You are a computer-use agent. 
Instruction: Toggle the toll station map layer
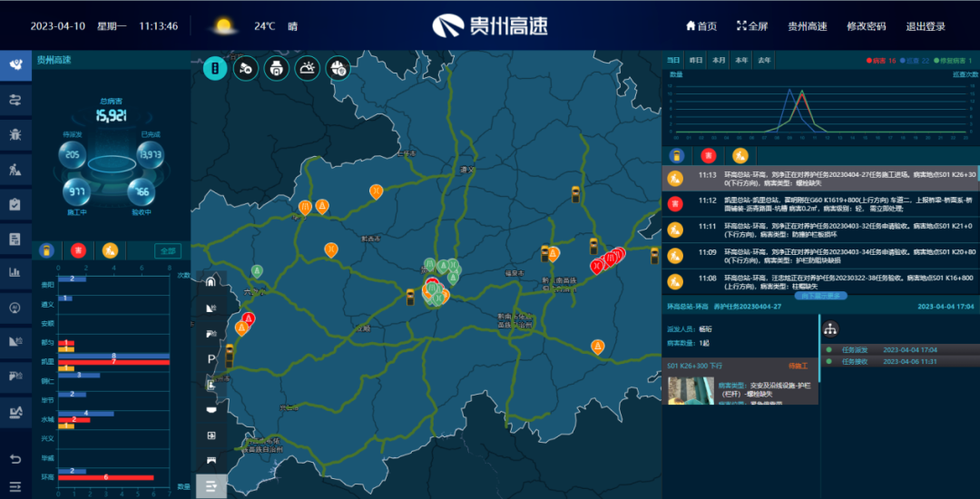pyautogui.click(x=276, y=69)
